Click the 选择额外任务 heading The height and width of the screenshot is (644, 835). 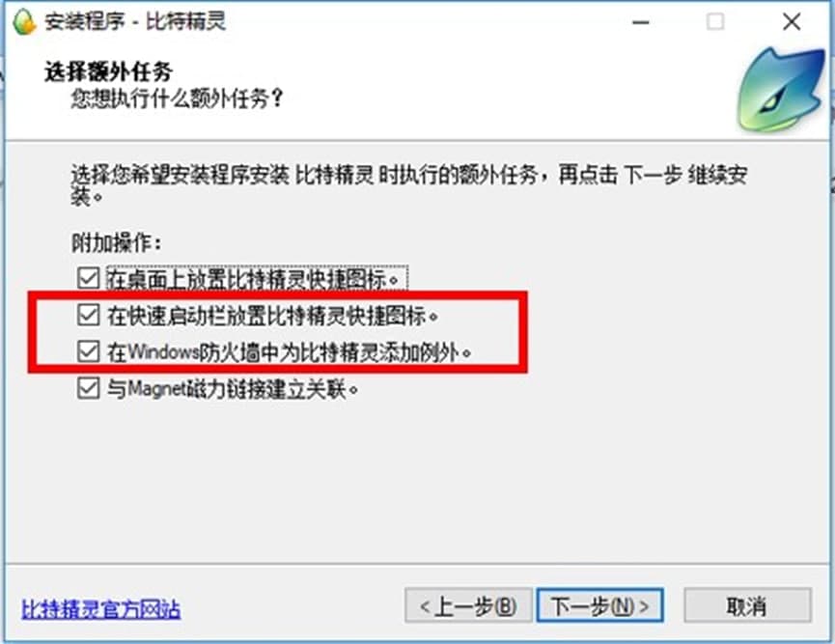pyautogui.click(x=109, y=71)
